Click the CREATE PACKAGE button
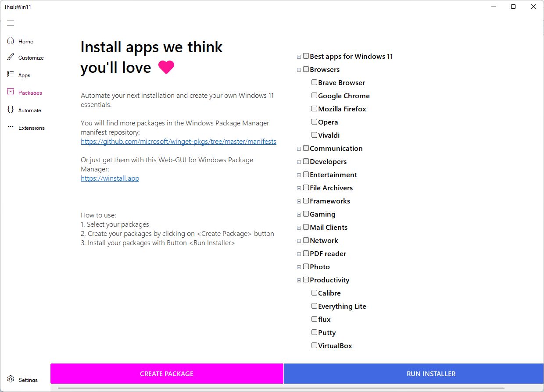 [167, 374]
